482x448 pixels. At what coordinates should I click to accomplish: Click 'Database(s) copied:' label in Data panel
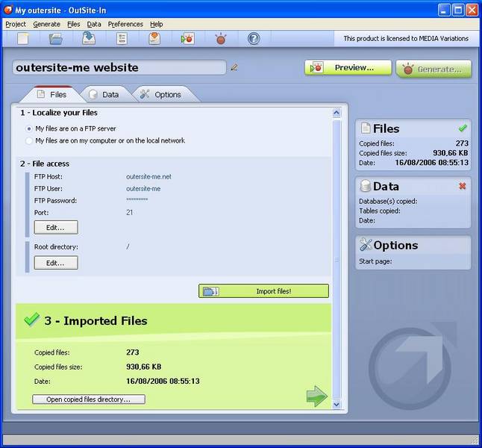coord(388,202)
